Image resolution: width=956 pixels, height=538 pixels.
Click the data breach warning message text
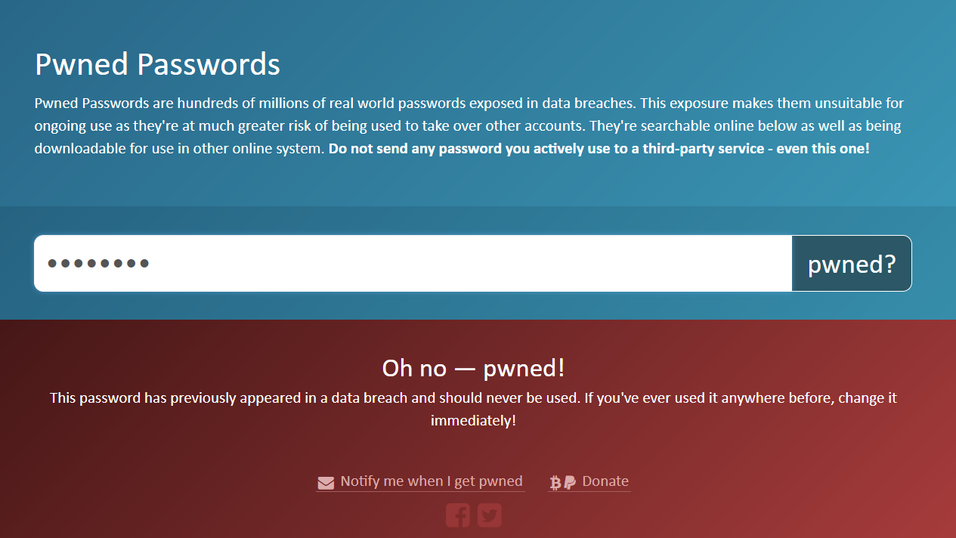tap(473, 409)
